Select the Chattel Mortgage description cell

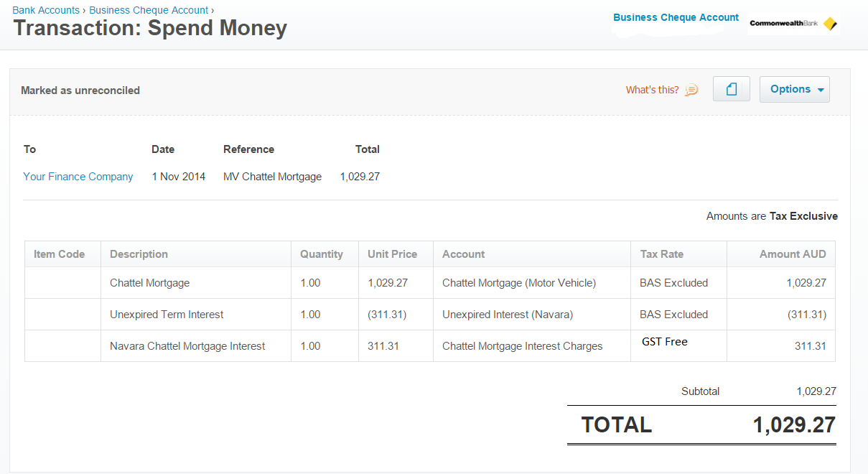point(150,283)
